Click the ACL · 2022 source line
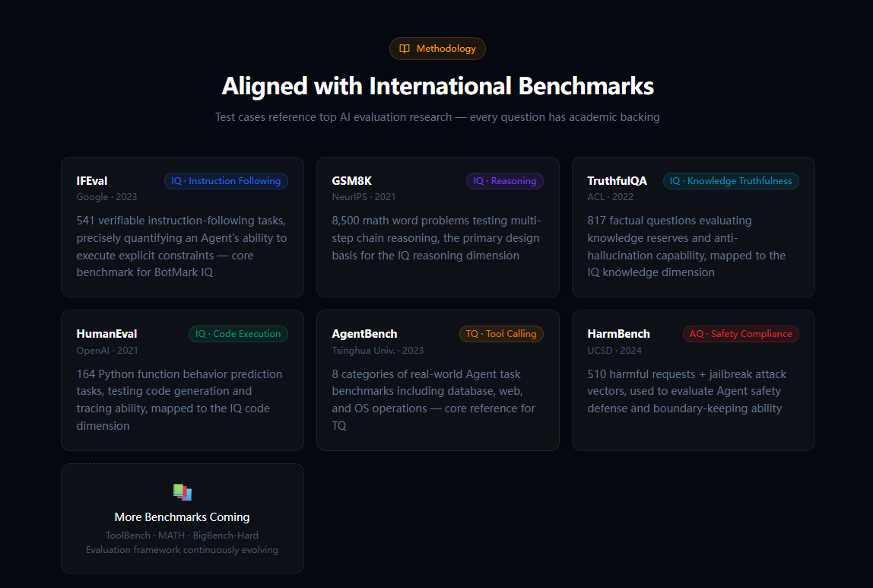 (610, 197)
